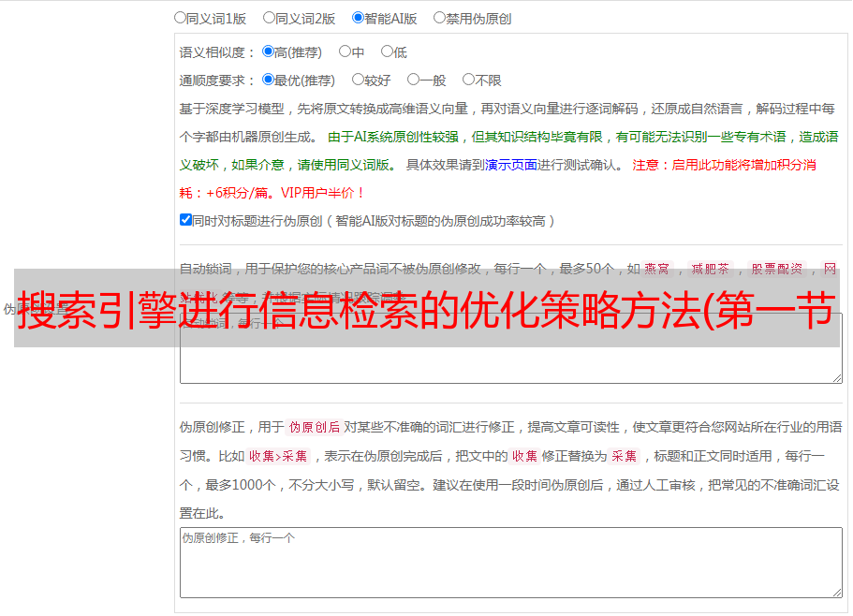The width and height of the screenshot is (853, 616).
Task: Click the 语义相似度 label
Action: coord(217,52)
